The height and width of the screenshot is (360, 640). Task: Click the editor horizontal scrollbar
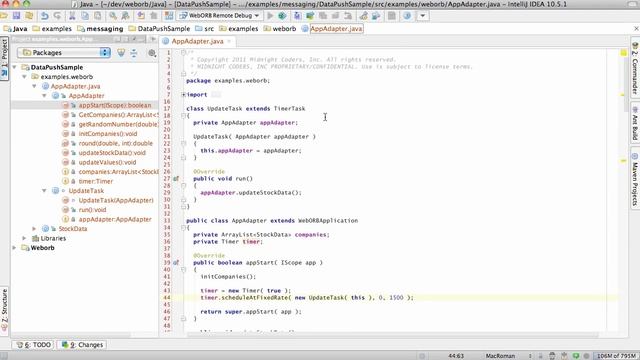392,335
